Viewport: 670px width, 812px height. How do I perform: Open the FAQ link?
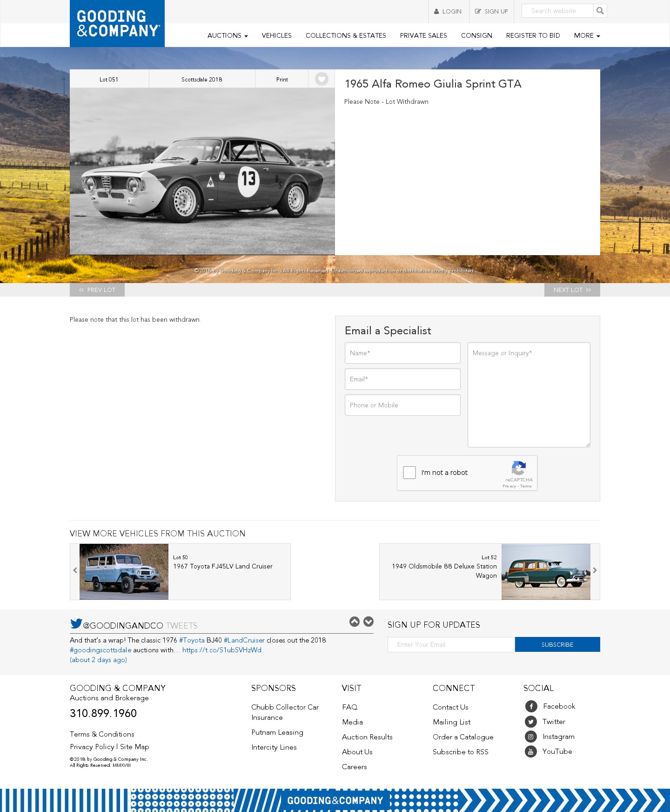pos(350,707)
